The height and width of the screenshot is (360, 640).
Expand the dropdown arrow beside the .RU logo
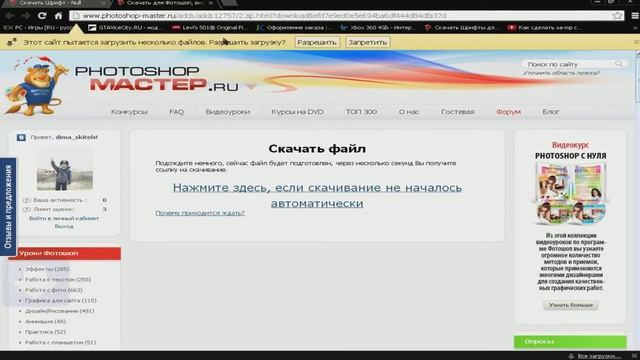tap(251, 87)
